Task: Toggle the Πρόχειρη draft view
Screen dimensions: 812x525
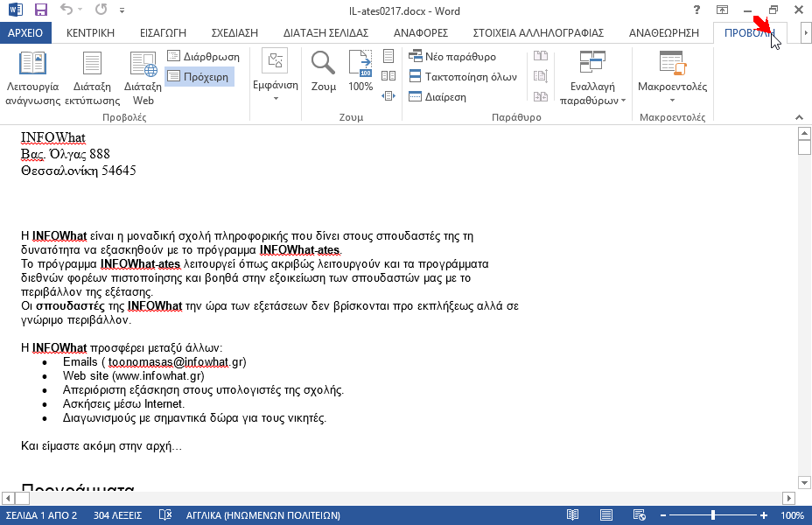Action: [x=199, y=77]
